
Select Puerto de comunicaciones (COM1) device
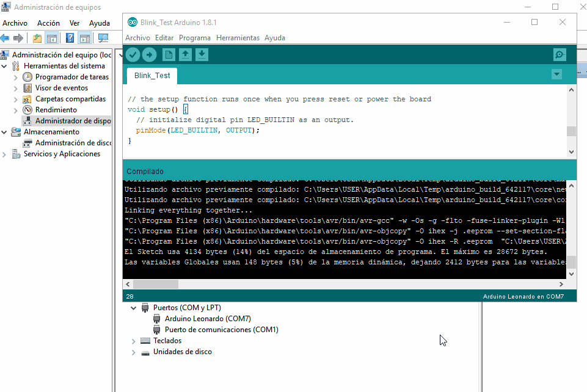pos(222,330)
